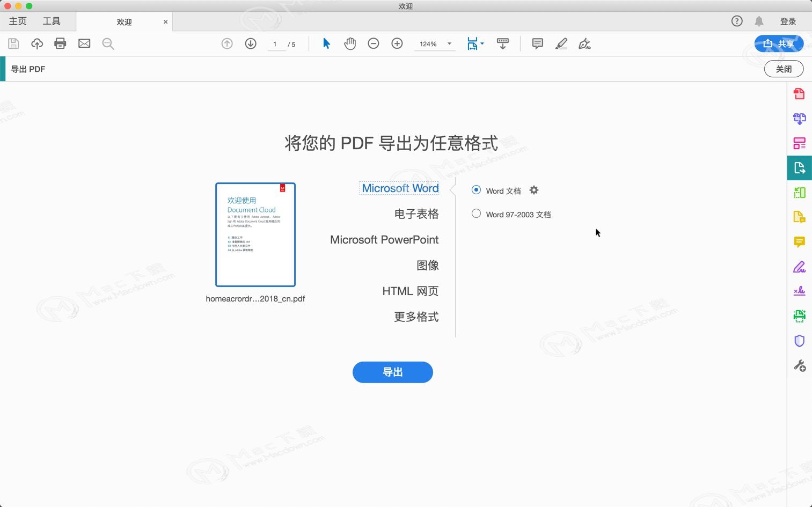Screen dimensions: 812x507
Task: Open More Tools wrench icon
Action: (799, 366)
